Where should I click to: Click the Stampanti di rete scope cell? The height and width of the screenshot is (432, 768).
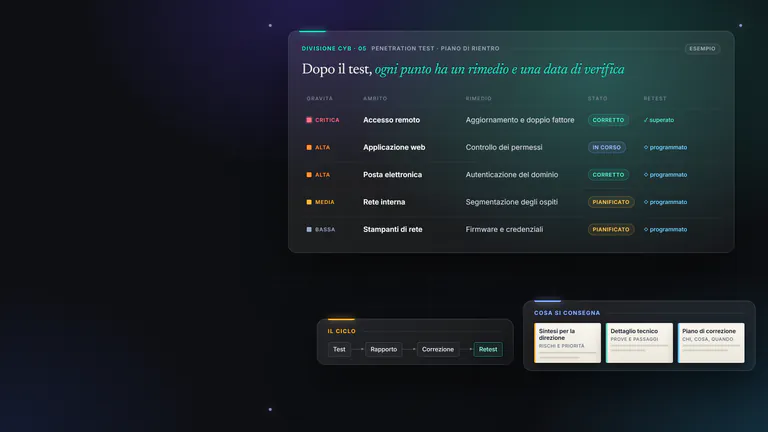tap(392, 229)
